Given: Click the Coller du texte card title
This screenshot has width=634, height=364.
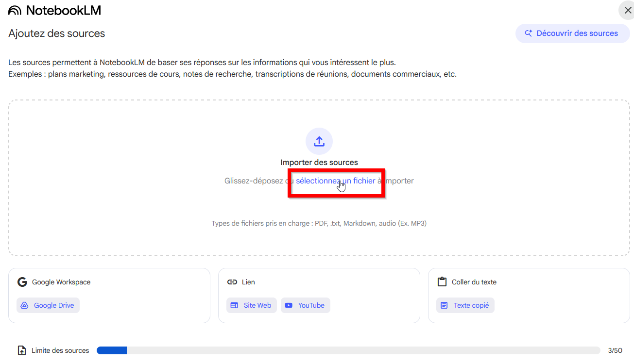Looking at the screenshot, I should pyautogui.click(x=474, y=282).
